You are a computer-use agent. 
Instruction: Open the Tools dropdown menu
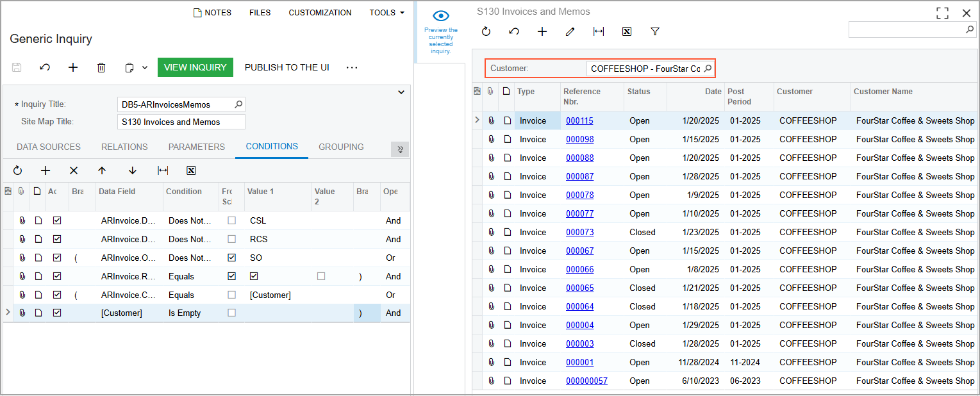click(x=386, y=12)
